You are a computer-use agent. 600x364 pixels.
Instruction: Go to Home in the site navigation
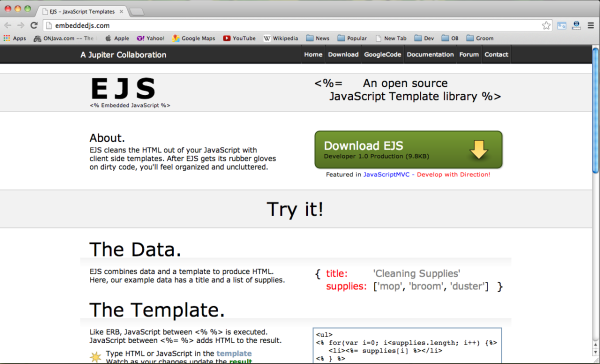tap(313, 55)
